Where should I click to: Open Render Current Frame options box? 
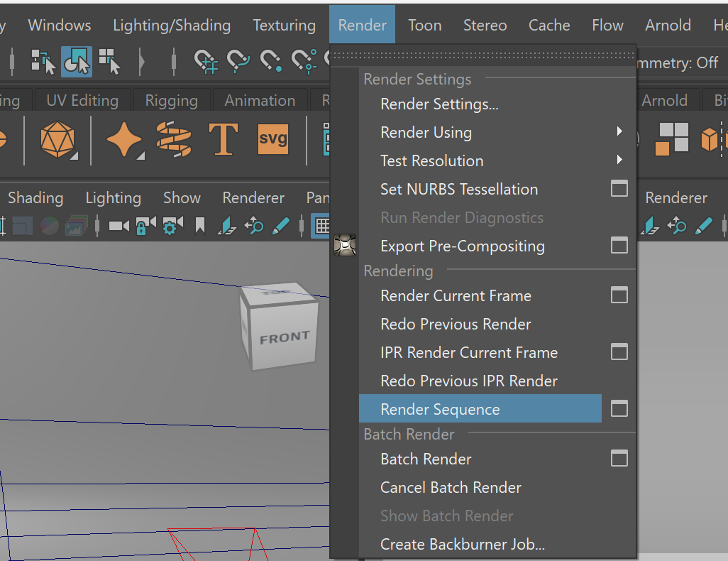coord(619,295)
